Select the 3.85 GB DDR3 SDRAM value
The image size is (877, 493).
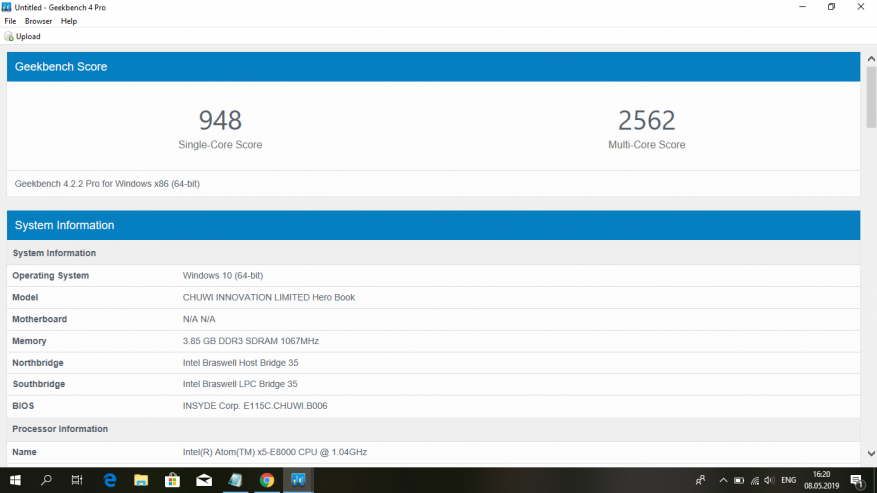(x=251, y=341)
